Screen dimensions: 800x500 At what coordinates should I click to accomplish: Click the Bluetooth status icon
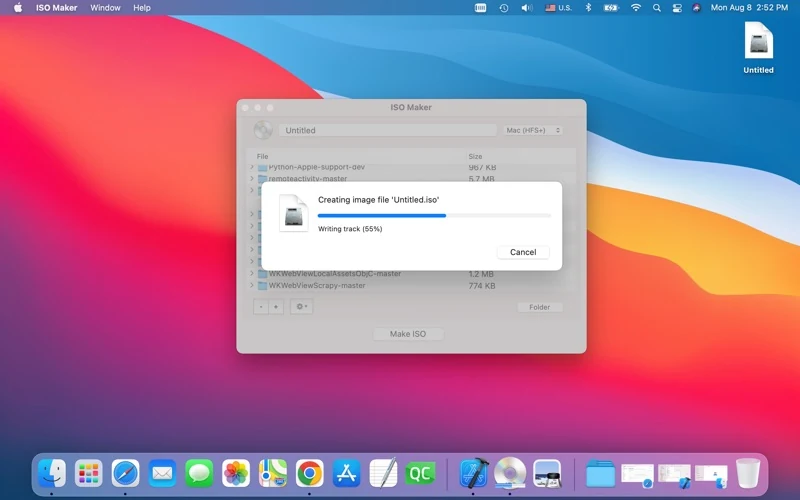588,8
